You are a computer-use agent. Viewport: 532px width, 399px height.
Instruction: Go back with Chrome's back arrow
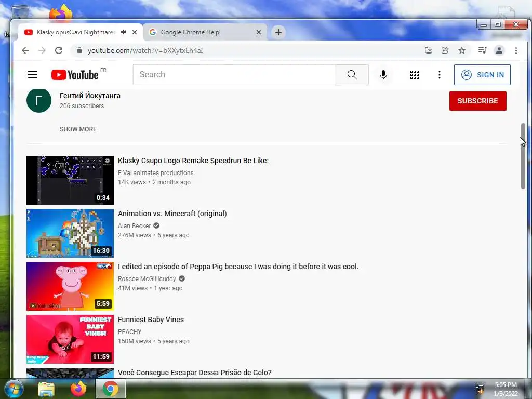tap(25, 50)
